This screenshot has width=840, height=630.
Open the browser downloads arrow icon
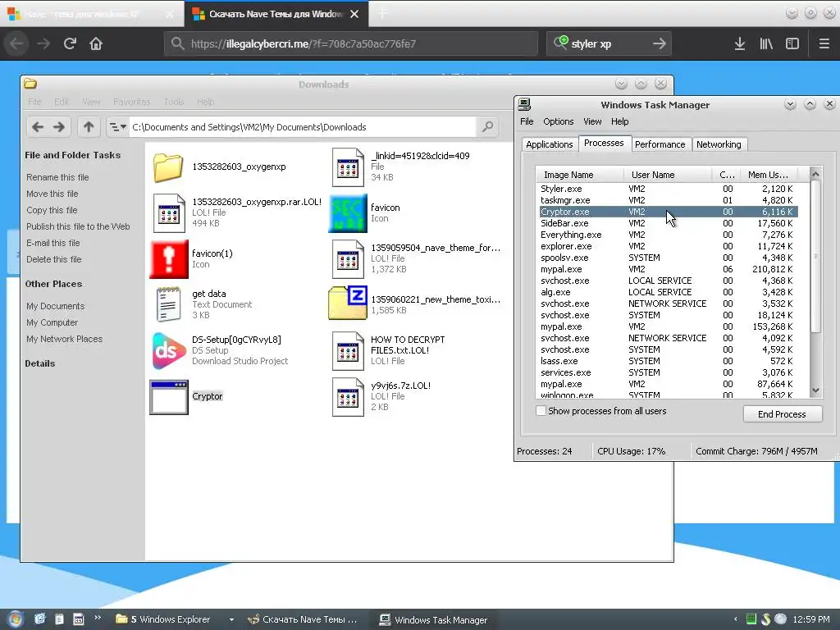click(739, 43)
